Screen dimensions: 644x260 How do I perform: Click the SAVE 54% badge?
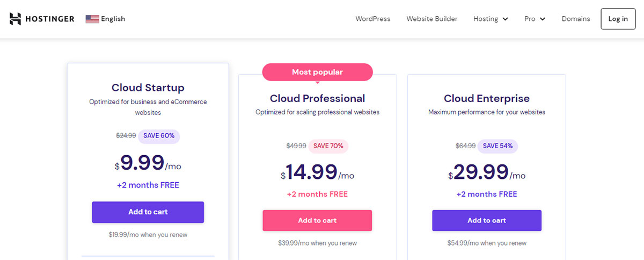point(497,146)
